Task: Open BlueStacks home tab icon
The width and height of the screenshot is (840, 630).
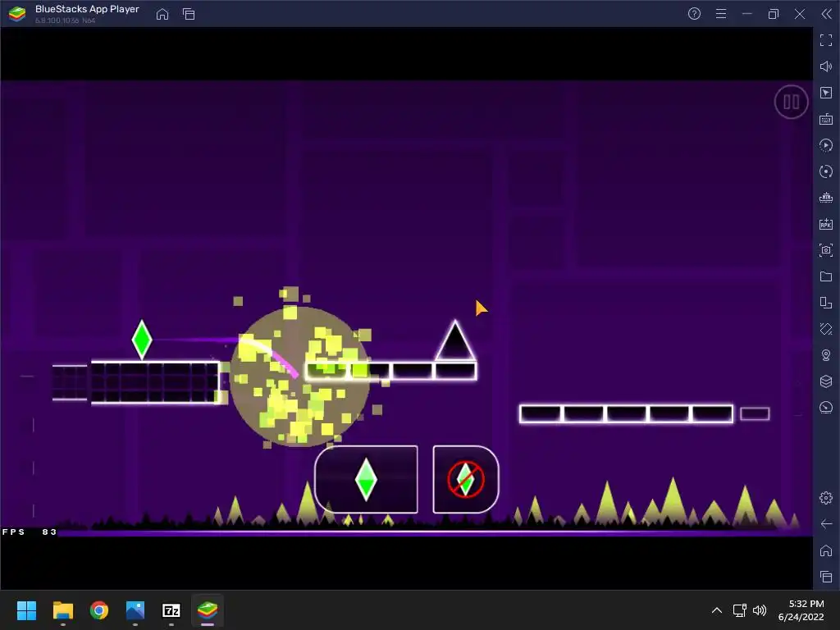Action: [x=162, y=14]
